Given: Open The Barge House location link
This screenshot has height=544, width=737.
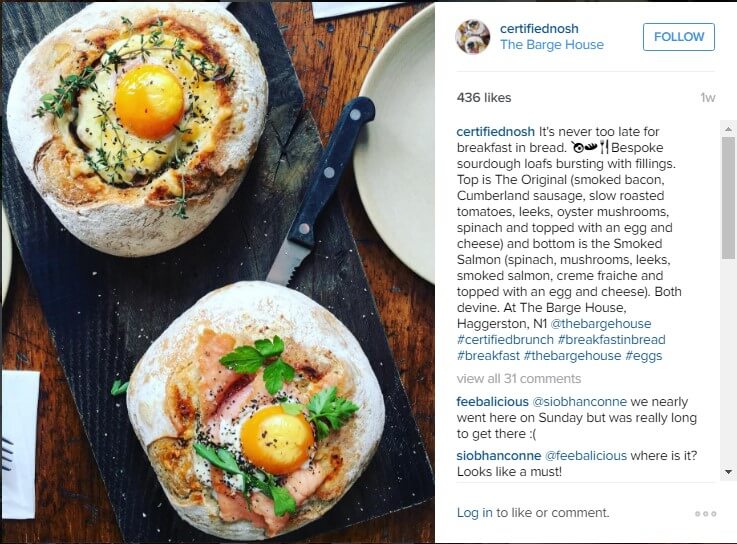Looking at the screenshot, I should point(552,45).
